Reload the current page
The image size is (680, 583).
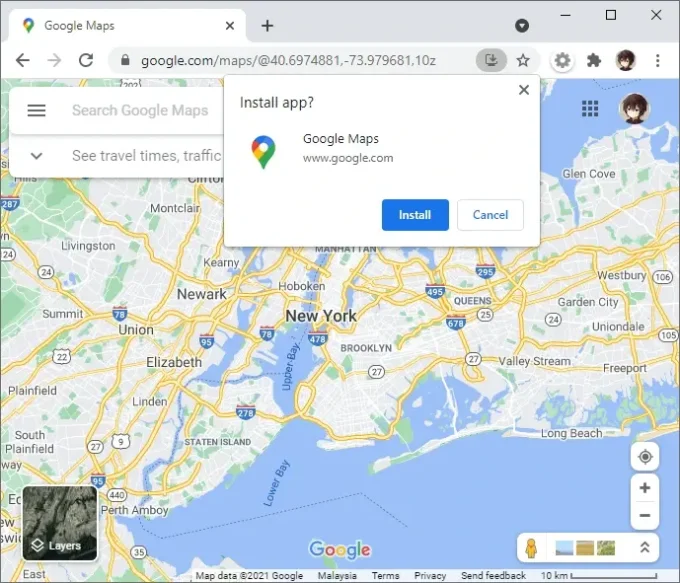[86, 60]
